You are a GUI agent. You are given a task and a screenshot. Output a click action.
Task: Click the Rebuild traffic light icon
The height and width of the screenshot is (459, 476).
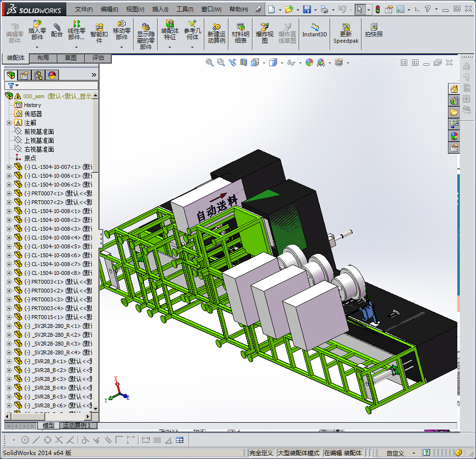pos(378,9)
